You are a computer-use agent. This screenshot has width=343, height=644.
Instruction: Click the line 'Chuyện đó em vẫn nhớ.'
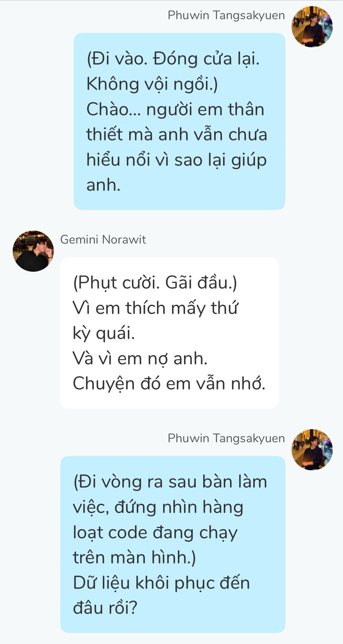169,384
